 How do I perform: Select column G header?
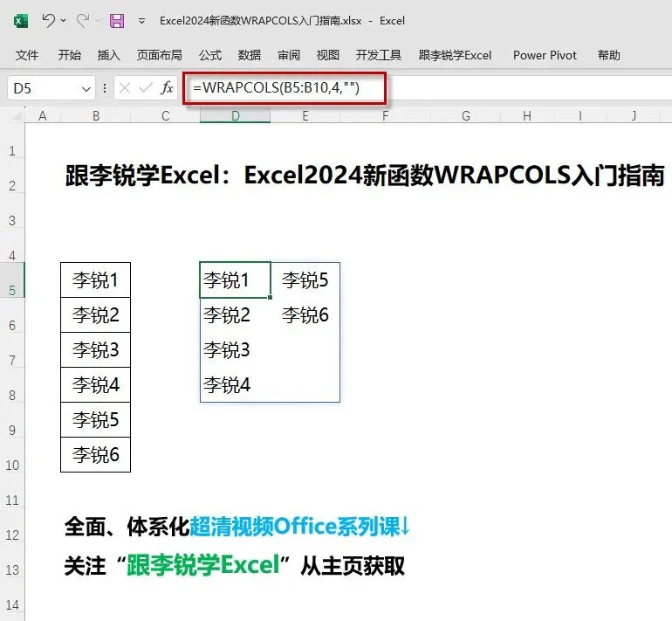pos(466,116)
